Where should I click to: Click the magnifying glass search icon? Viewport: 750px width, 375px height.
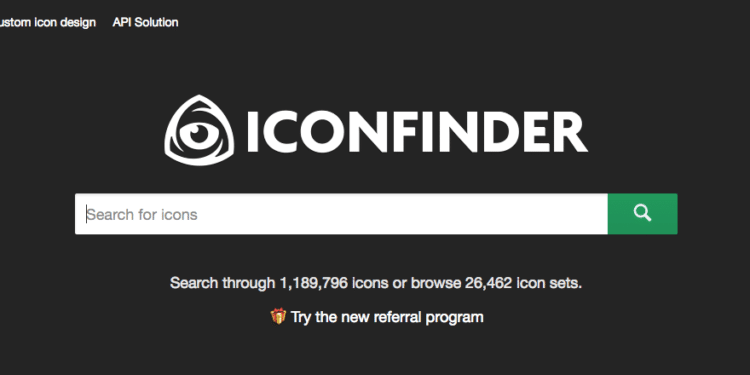[642, 213]
